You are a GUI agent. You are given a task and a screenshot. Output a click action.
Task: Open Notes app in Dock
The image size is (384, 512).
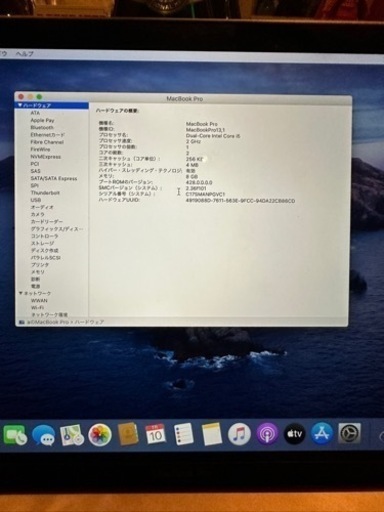[211, 434]
